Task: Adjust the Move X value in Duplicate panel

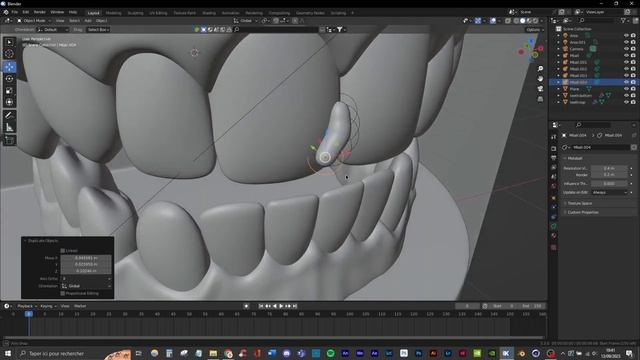Action: [x=86, y=258]
